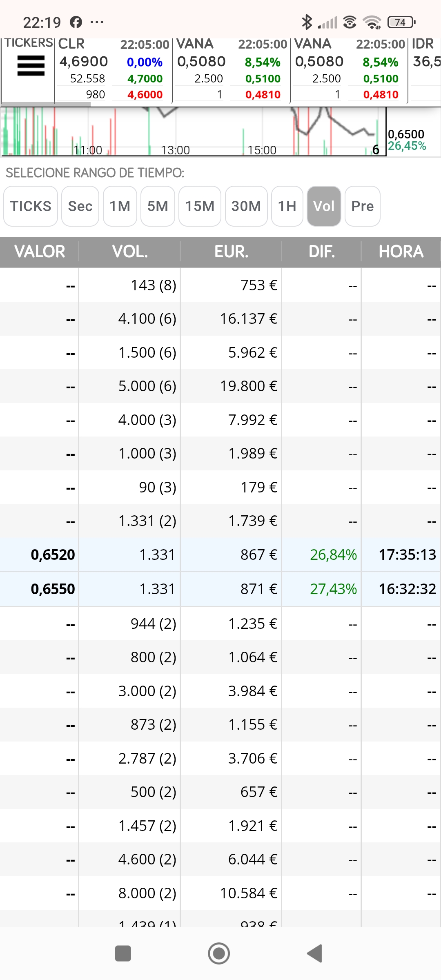
Task: Switch to the Pre range option
Action: coord(363,206)
